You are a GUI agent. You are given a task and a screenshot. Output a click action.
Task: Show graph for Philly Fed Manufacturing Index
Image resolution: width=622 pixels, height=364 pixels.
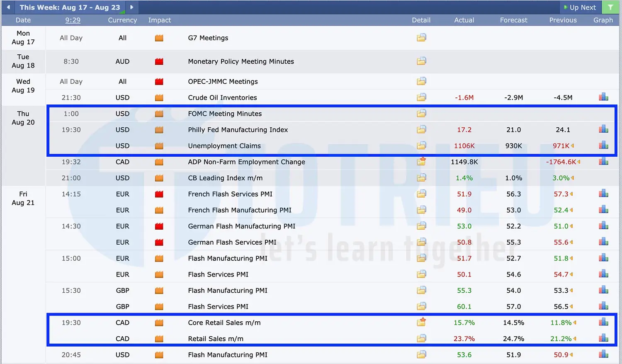coord(603,129)
